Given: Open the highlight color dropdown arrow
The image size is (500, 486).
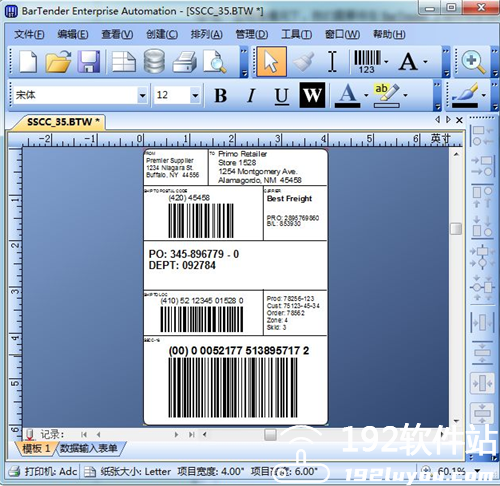Looking at the screenshot, I should point(405,95).
